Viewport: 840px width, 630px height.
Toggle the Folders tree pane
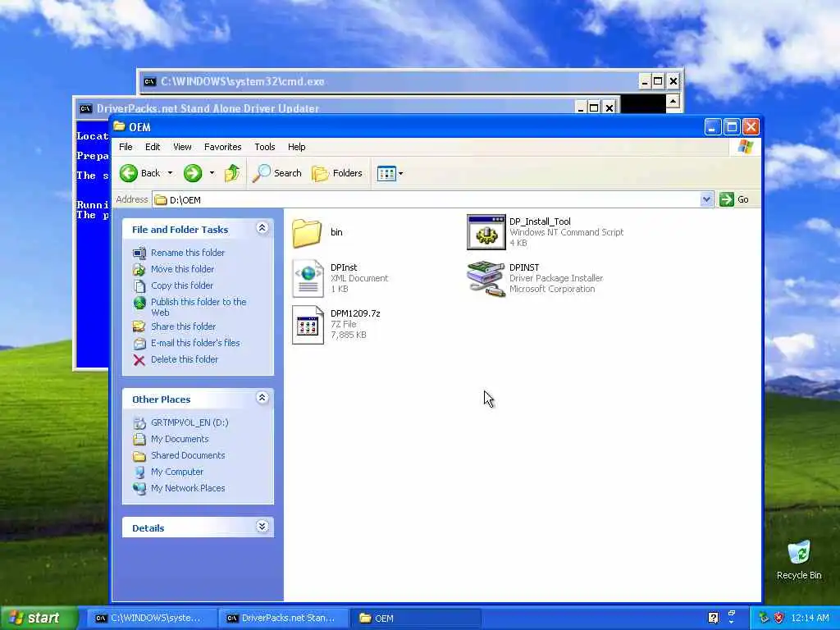(337, 173)
